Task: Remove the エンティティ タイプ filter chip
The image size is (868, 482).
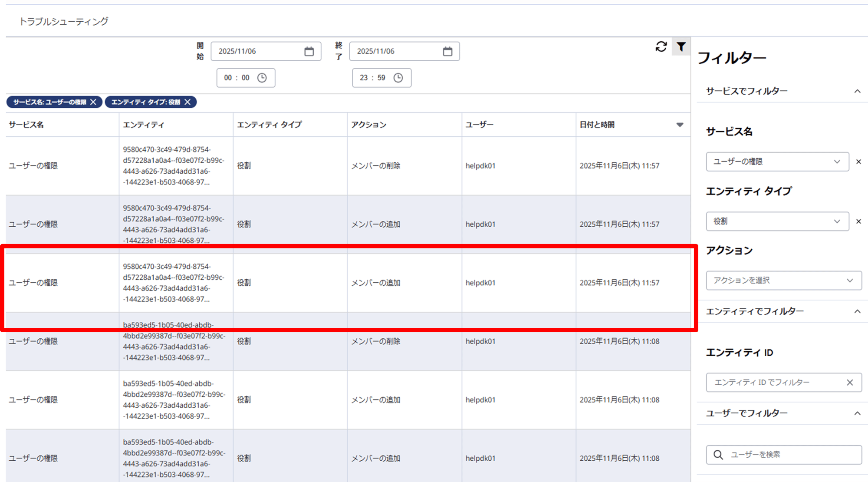Action: [x=187, y=102]
